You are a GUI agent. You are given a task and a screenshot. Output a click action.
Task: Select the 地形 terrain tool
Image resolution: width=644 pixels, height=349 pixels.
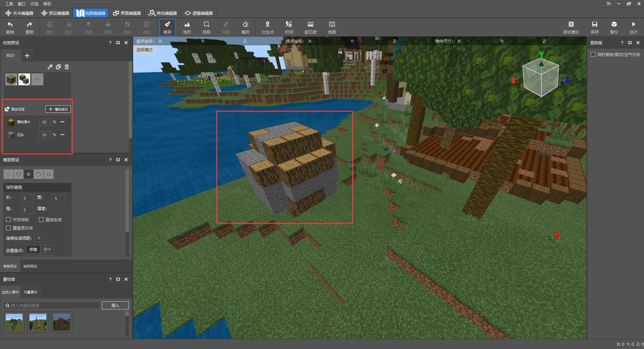(x=187, y=27)
